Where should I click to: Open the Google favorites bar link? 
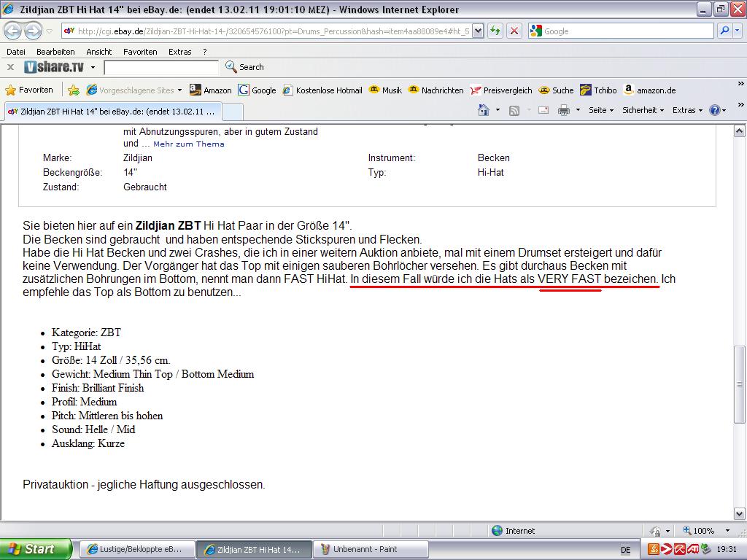pyautogui.click(x=258, y=90)
